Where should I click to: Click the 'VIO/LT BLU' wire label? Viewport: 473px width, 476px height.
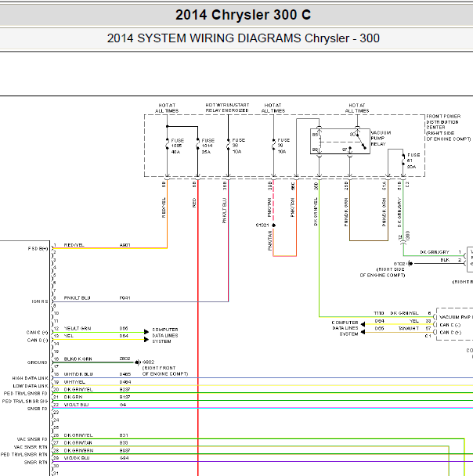click(x=76, y=405)
